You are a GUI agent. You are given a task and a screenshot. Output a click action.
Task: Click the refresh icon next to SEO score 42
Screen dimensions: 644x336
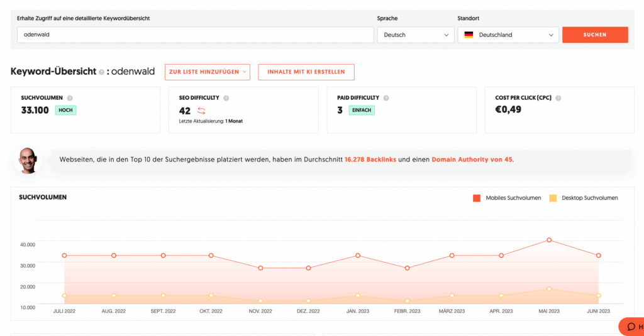(201, 111)
